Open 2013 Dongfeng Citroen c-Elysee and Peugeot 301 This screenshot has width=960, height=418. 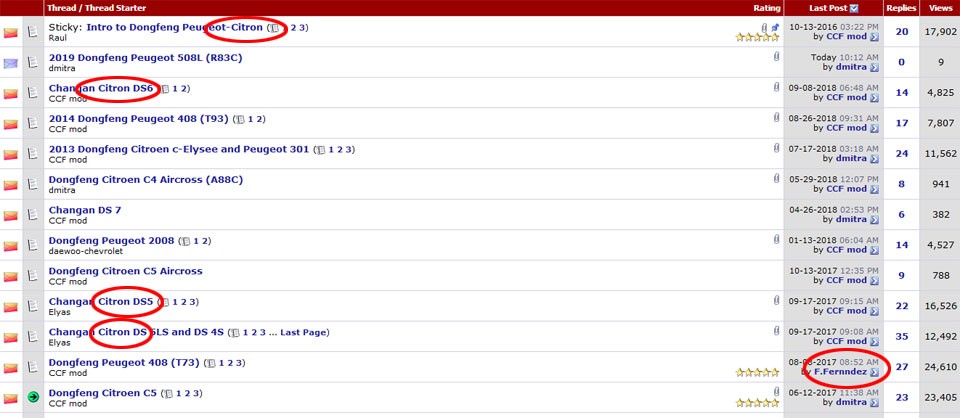tap(179, 149)
